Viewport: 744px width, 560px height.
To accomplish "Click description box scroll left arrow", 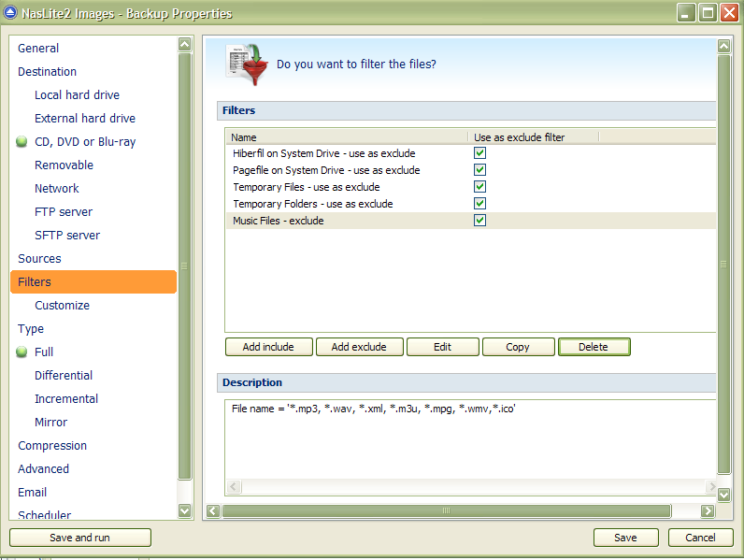I will [x=234, y=486].
